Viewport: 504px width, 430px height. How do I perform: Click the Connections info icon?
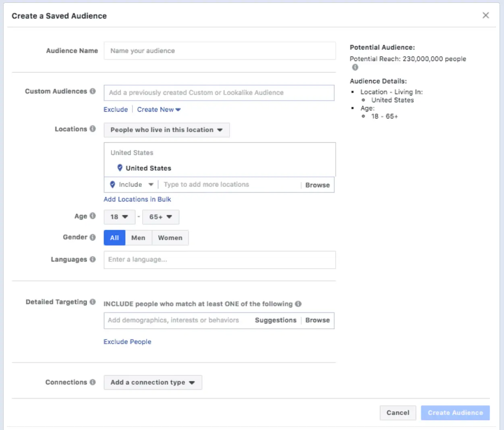[x=93, y=382]
